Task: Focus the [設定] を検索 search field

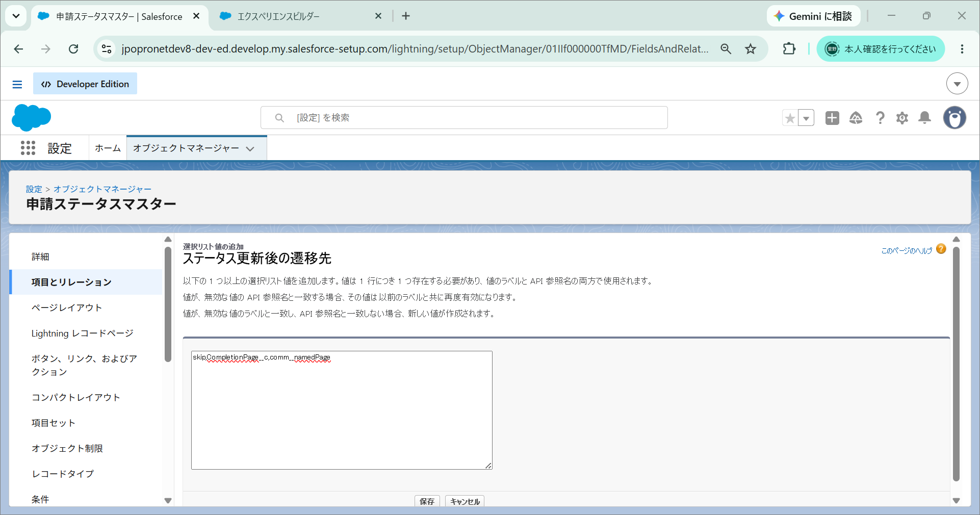Action: tap(464, 118)
